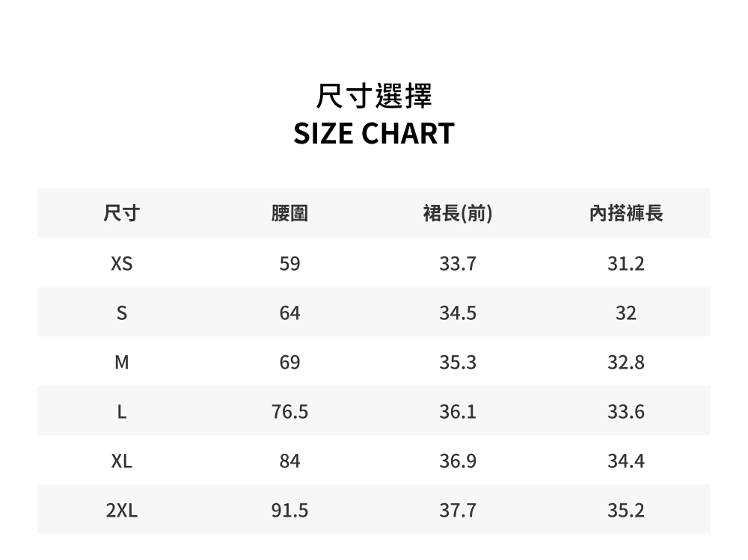Viewport: 748px width, 560px height.
Task: Click inner shorts length value 31.2
Action: tap(626, 263)
